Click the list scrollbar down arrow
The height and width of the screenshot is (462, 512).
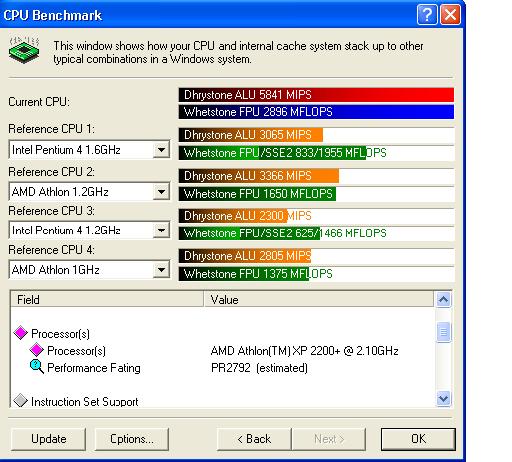(443, 398)
